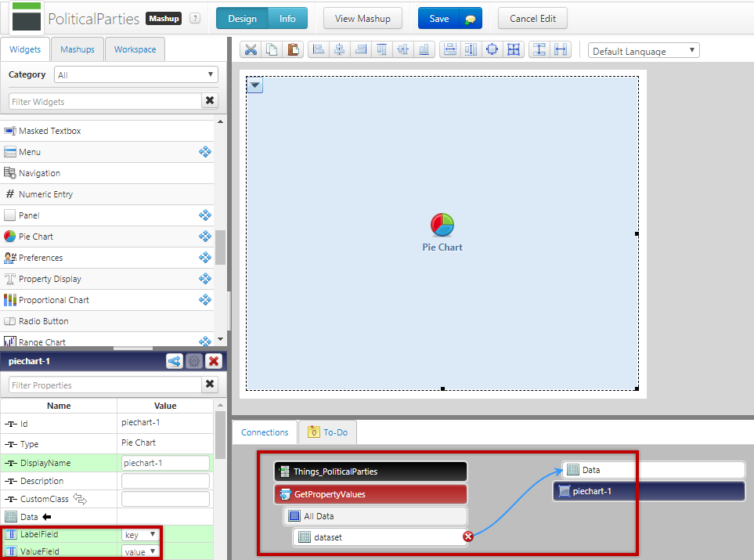Screen dimensions: 754x560
Task: Select the Things_PoliticalParties entity
Action: (370, 471)
